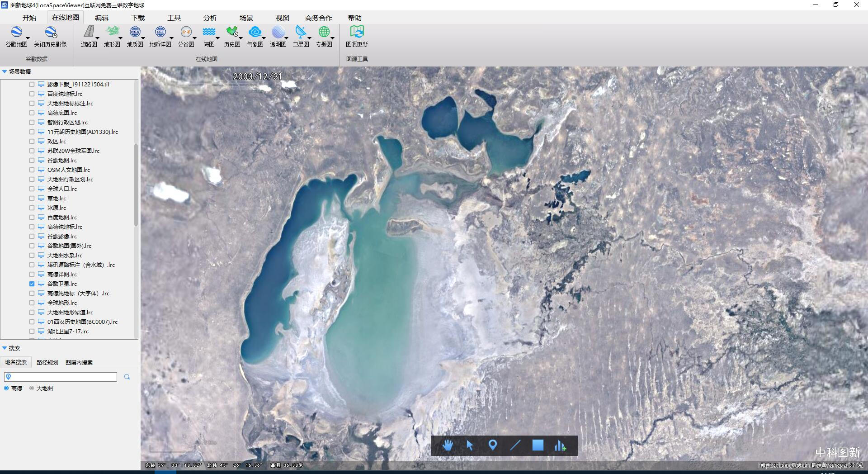
Task: Select the 海图 sea chart icon
Action: coord(209,32)
